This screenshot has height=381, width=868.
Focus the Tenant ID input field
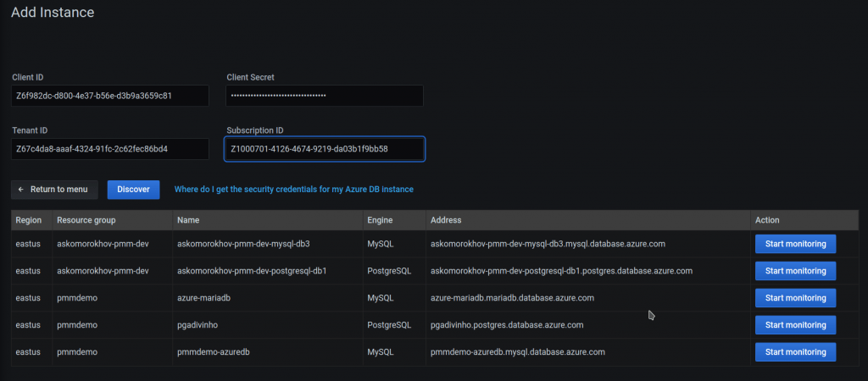tap(109, 149)
